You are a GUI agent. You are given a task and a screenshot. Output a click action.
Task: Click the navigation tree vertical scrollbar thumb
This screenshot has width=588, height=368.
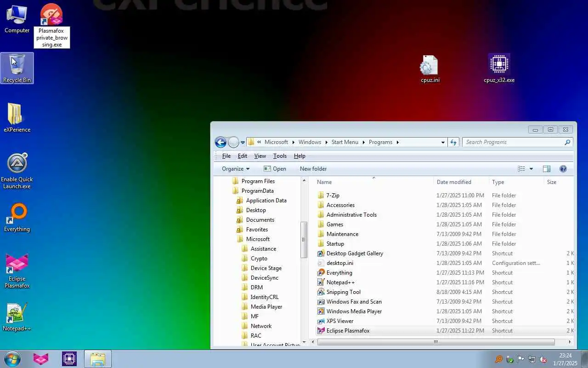pos(304,240)
